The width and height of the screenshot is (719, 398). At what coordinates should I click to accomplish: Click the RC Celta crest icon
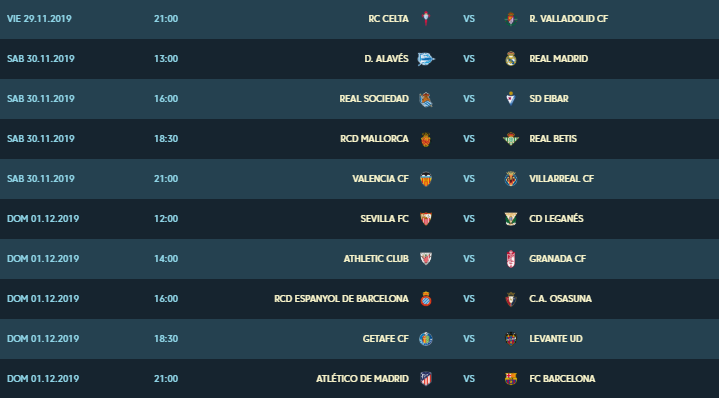click(426, 19)
